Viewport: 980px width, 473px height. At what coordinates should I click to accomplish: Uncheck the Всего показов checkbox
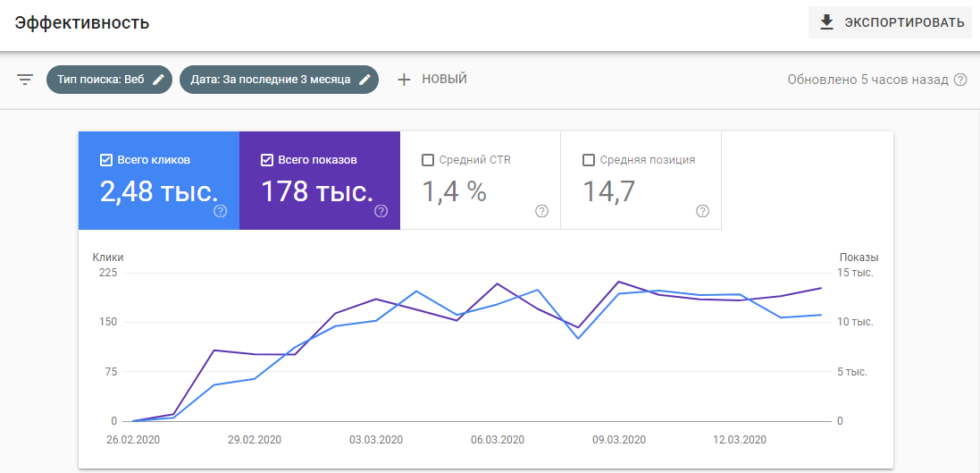point(266,160)
